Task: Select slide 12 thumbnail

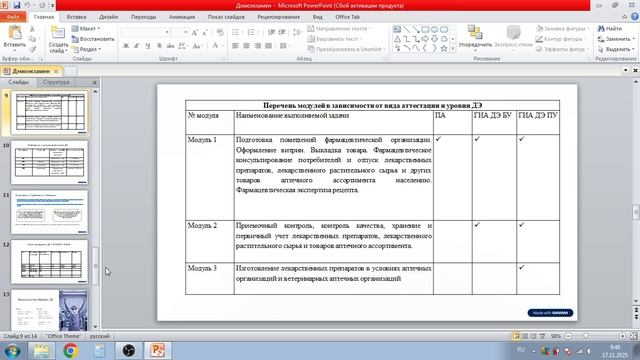Action: (49, 262)
